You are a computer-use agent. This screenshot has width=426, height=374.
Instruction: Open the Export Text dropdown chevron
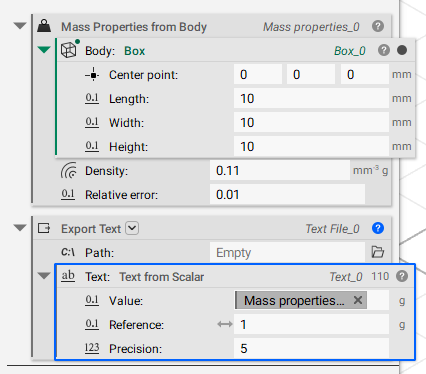132,228
